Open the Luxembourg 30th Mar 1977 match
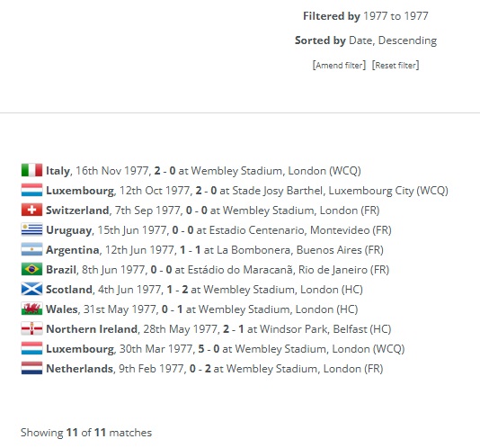 (x=226, y=349)
